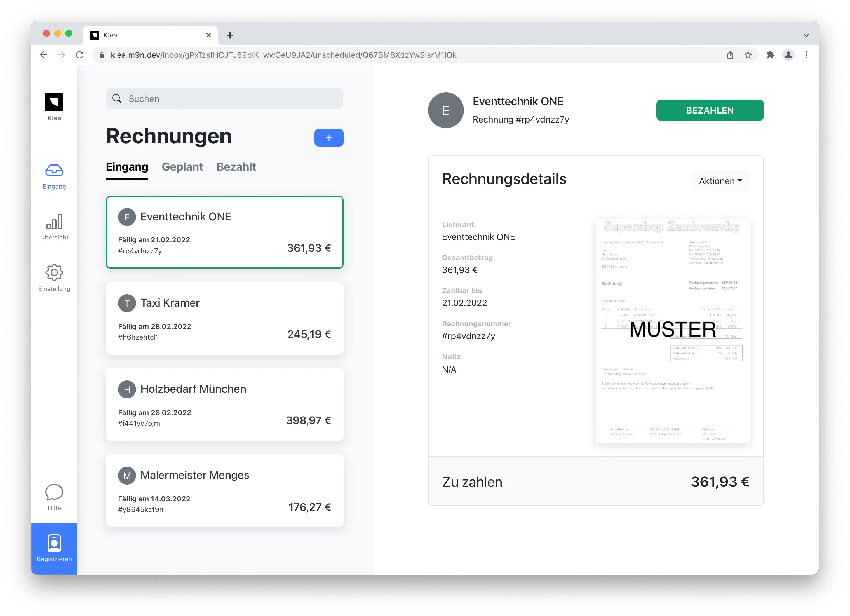Screen dimensions: 850x616
Task: Open Chrome three-dot menu
Action: 806,55
